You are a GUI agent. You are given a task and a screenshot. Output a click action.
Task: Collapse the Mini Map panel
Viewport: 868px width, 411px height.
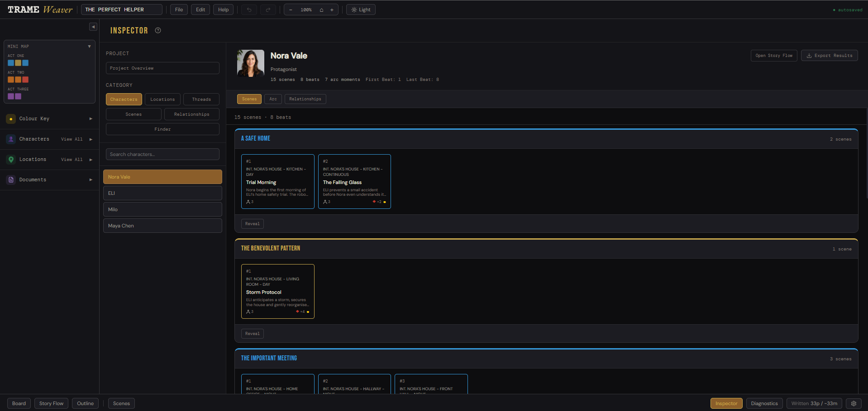point(89,47)
